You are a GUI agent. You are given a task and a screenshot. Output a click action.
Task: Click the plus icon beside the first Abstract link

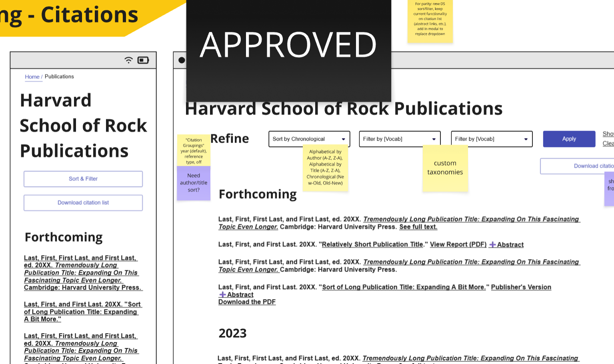pos(492,245)
